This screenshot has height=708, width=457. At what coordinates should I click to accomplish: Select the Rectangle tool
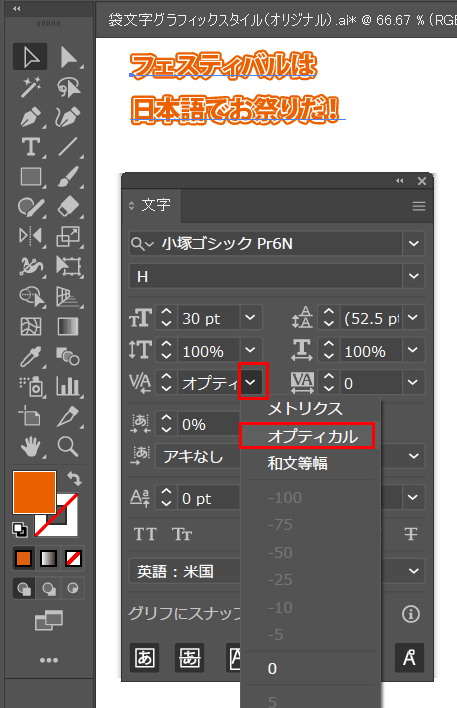pos(30,177)
